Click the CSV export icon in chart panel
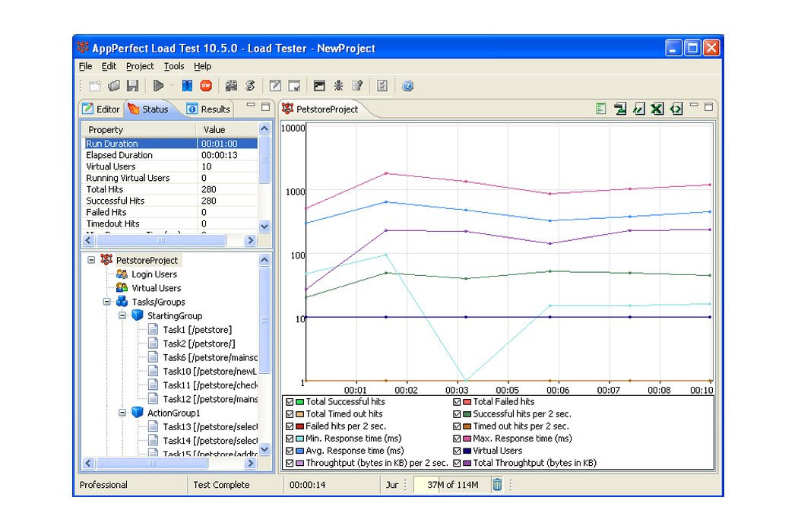This screenshot has height=532, width=798. tap(638, 109)
